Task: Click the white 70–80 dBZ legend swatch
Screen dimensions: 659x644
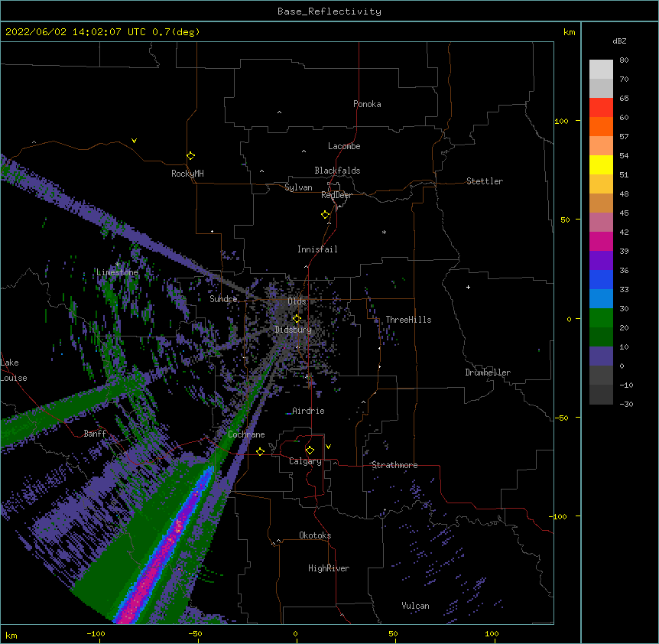Action: point(601,69)
